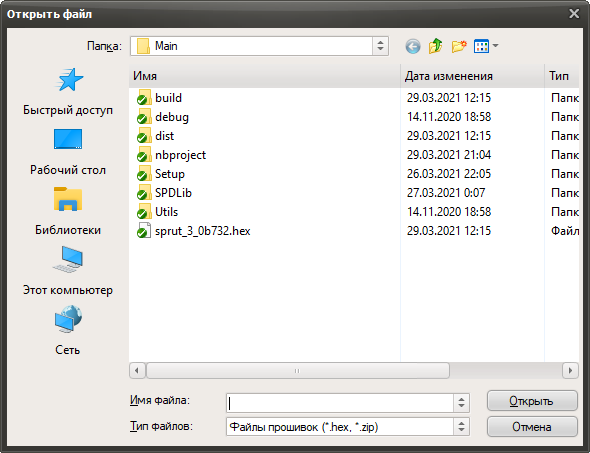The width and height of the screenshot is (590, 453).
Task: Sort by date modified column header
Action: [472, 76]
